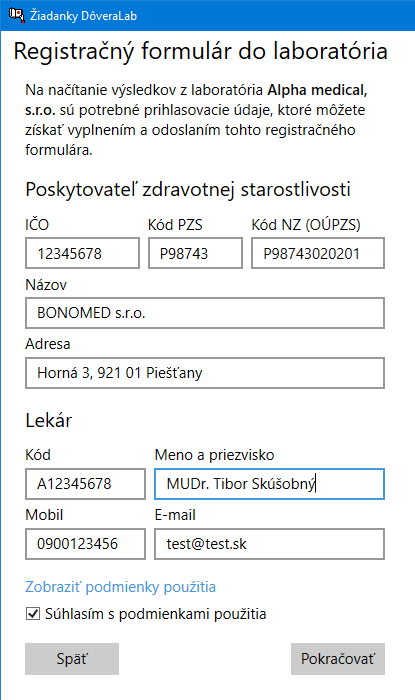Click the Poskytovateľ zdravotnej starostlivosti section heading
Viewport: 415px width, 700px height.
[188, 189]
